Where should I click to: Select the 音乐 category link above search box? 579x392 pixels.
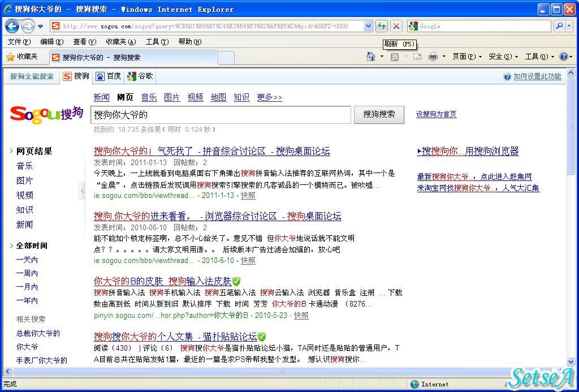point(149,97)
